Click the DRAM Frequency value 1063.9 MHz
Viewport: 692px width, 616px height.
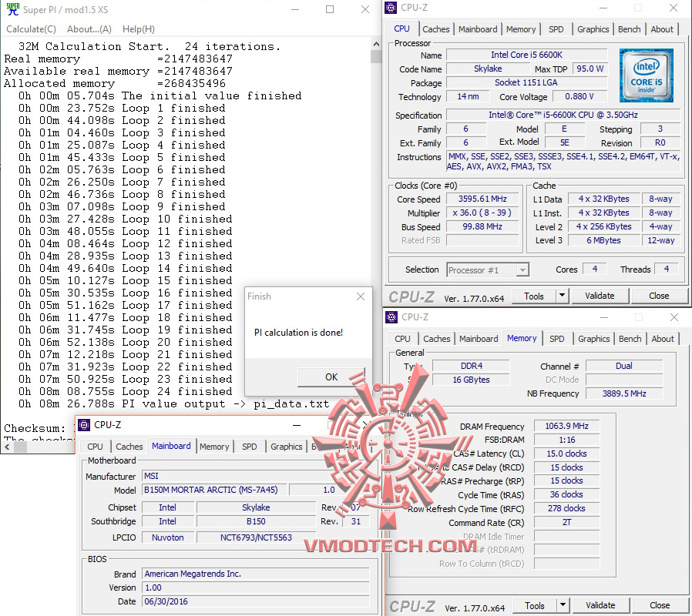click(566, 426)
